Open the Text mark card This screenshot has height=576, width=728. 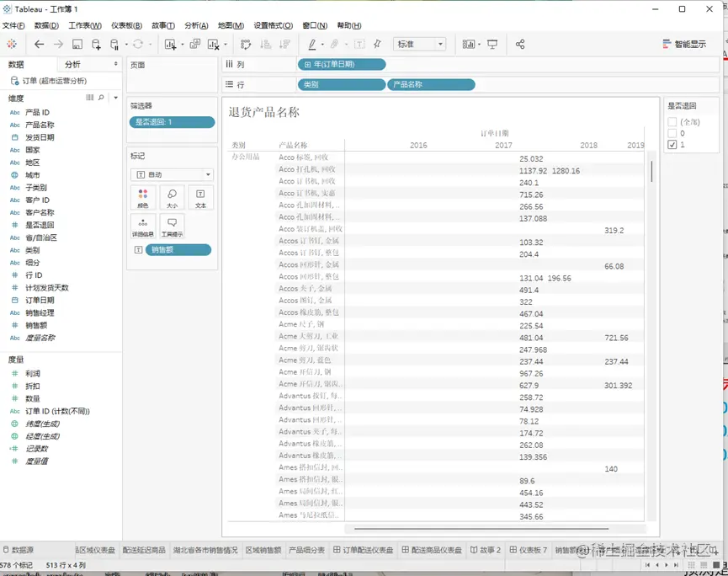point(200,197)
